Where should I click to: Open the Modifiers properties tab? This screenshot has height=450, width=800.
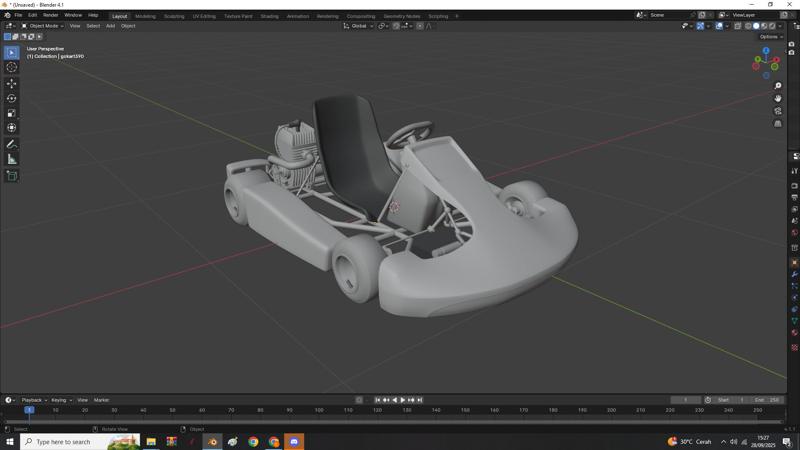tap(794, 274)
